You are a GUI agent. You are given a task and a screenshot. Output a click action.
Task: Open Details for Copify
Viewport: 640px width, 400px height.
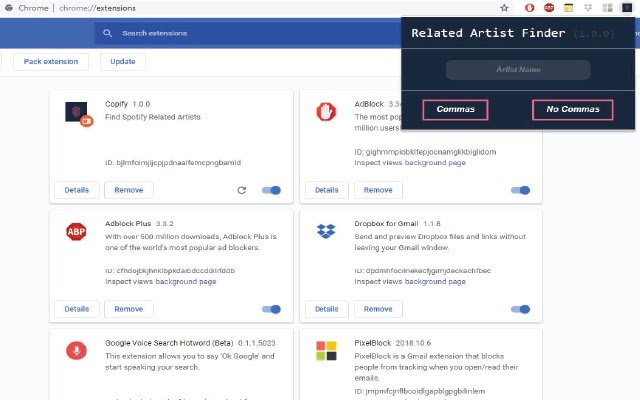[77, 190]
